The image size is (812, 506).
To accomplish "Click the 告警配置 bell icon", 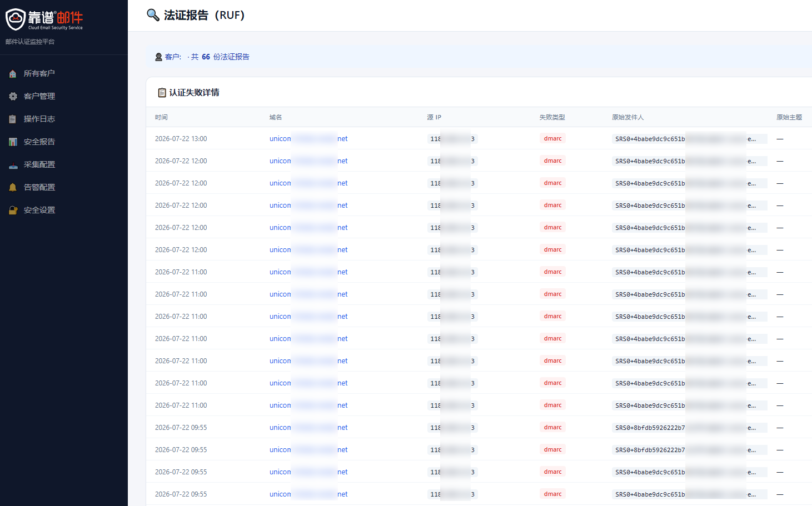I will point(13,188).
